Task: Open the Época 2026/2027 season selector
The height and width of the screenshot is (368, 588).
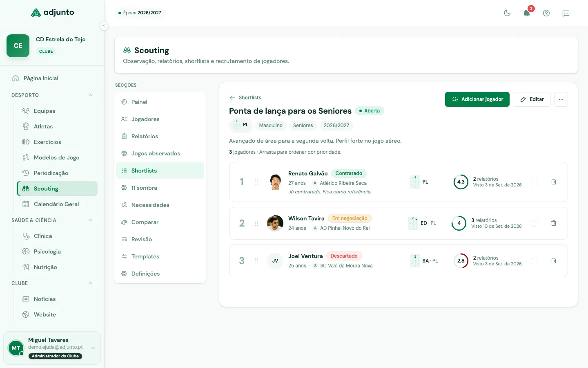Action: (140, 13)
